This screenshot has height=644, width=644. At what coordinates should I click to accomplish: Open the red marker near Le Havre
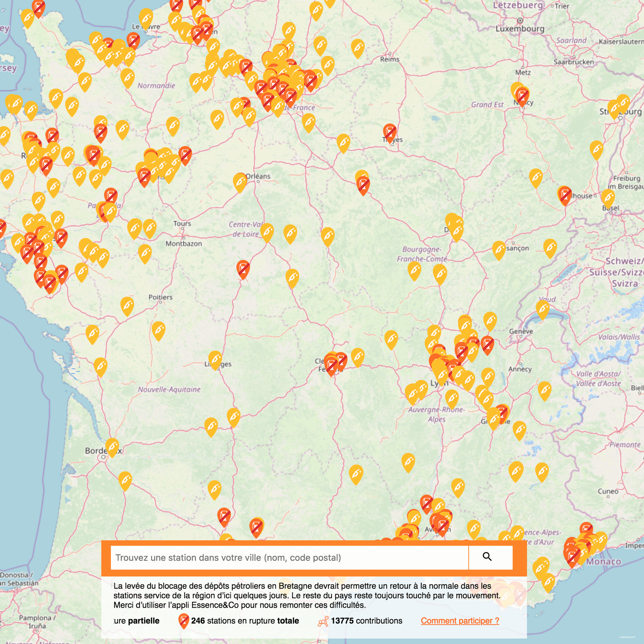(x=133, y=41)
